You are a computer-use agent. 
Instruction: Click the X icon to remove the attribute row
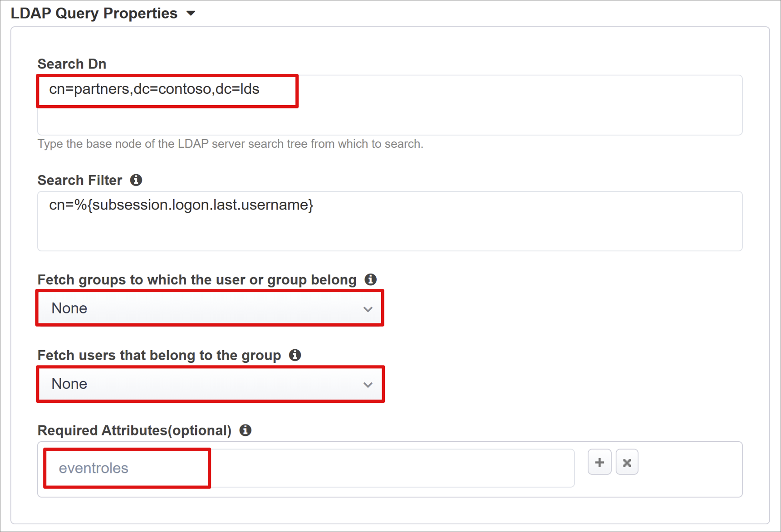tap(627, 462)
